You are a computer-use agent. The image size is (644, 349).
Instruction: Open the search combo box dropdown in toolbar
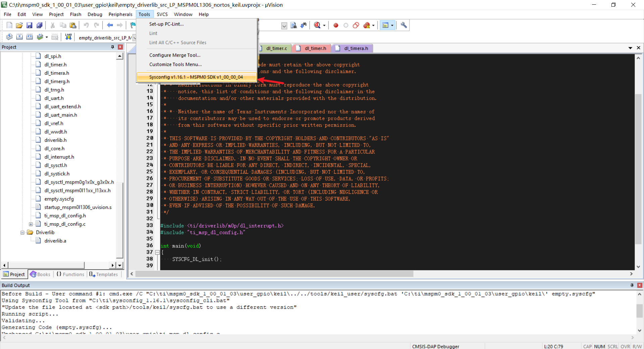[x=284, y=26]
